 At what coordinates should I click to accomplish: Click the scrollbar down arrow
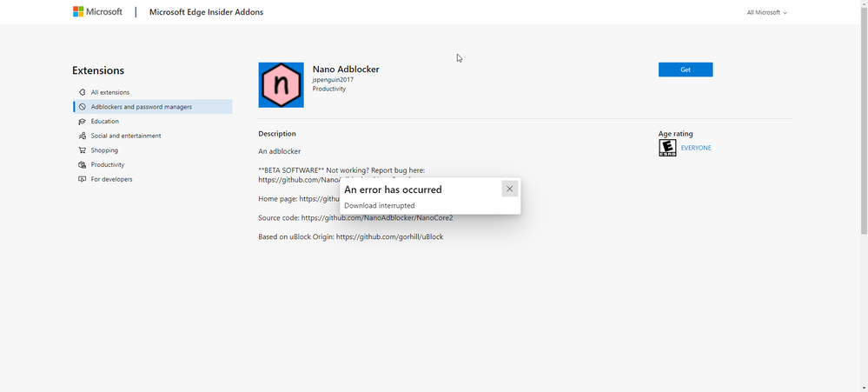(x=865, y=389)
